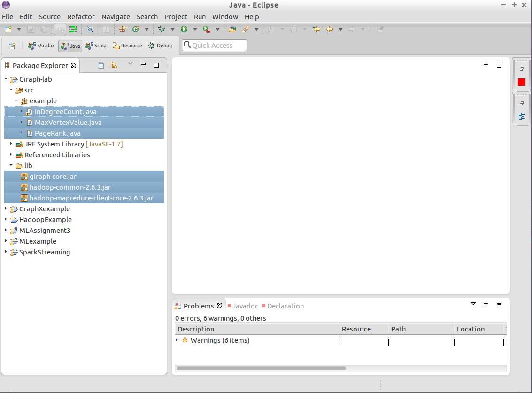
Task: Open the Package Explorer View Menu
Action: [130, 63]
